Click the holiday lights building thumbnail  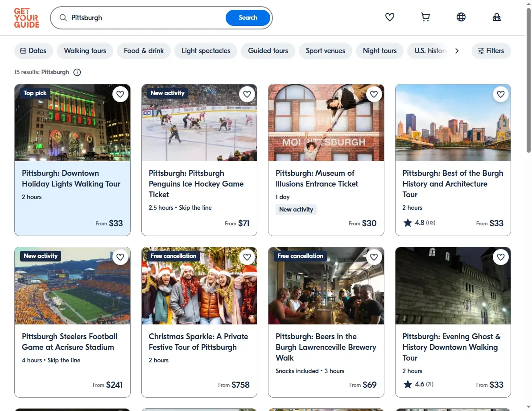point(72,123)
